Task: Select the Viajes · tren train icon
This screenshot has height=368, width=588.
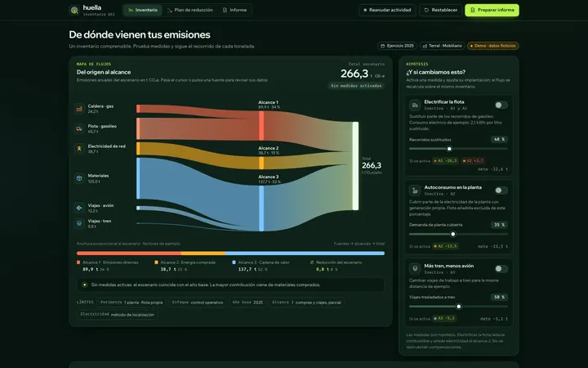Action: (x=79, y=223)
